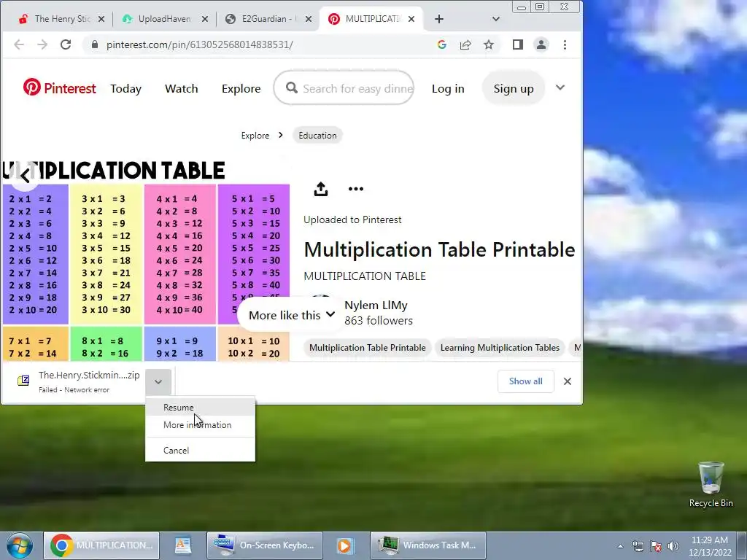Screen dimensions: 747x560
Task: Open the media player taskbar icon
Action: click(344, 545)
